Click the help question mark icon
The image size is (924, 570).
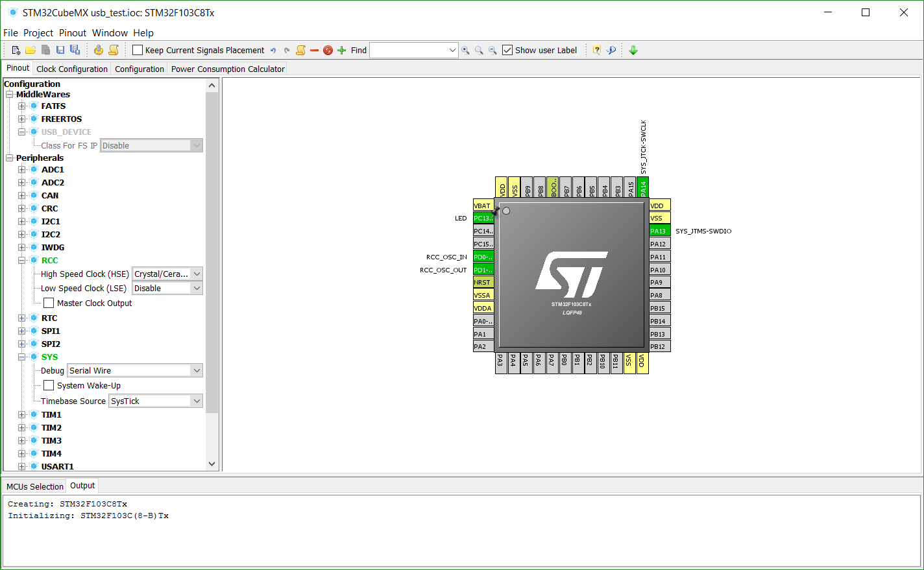click(x=596, y=50)
